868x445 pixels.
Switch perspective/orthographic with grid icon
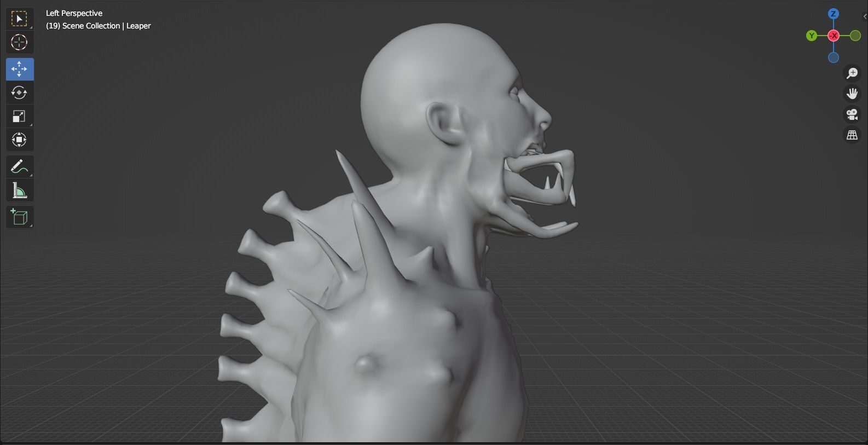coord(852,135)
